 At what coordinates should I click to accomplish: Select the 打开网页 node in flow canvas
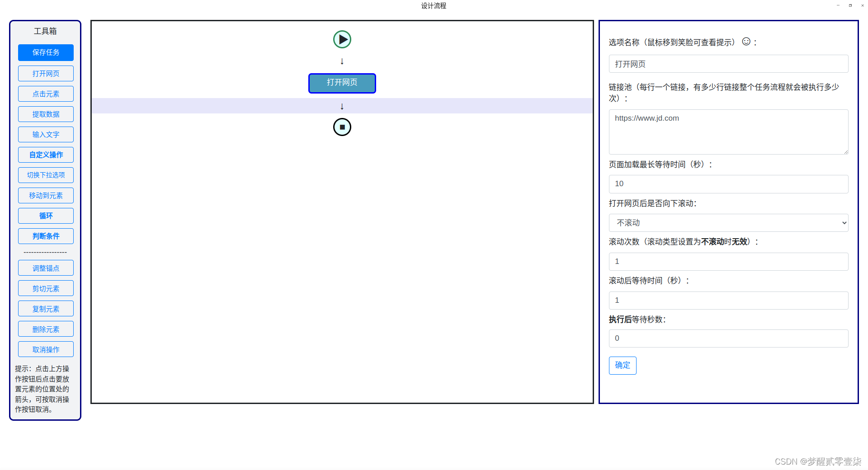(342, 83)
